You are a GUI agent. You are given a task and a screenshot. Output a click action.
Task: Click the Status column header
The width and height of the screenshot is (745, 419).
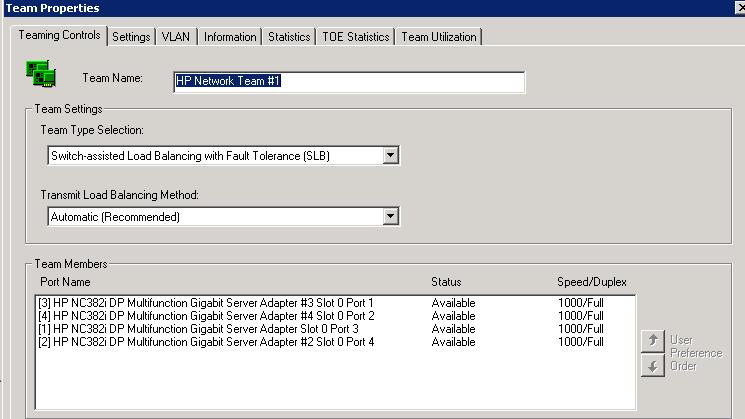(x=446, y=282)
